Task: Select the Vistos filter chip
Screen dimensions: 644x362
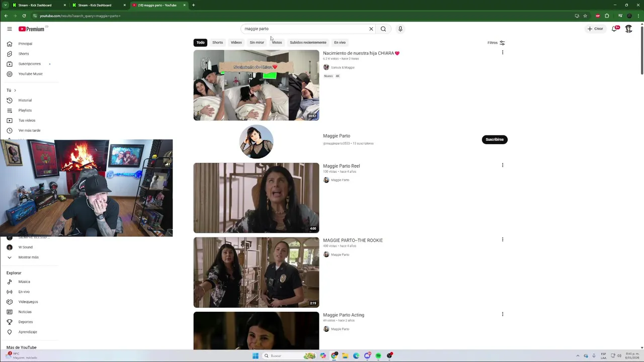Action: point(277,42)
